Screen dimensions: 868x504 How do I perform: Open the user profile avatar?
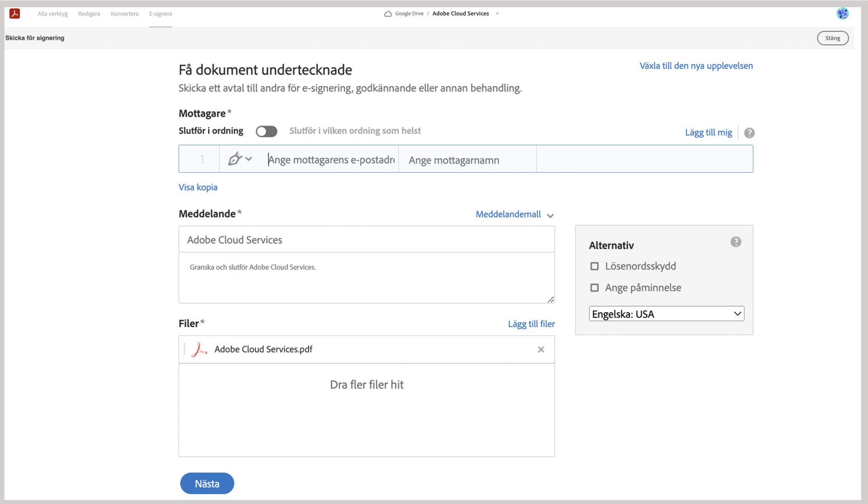842,14
